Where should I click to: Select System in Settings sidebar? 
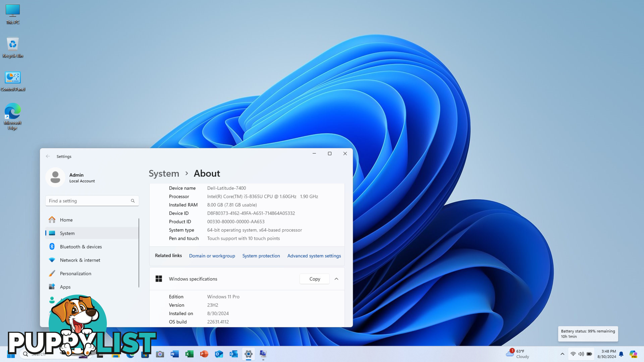point(92,233)
